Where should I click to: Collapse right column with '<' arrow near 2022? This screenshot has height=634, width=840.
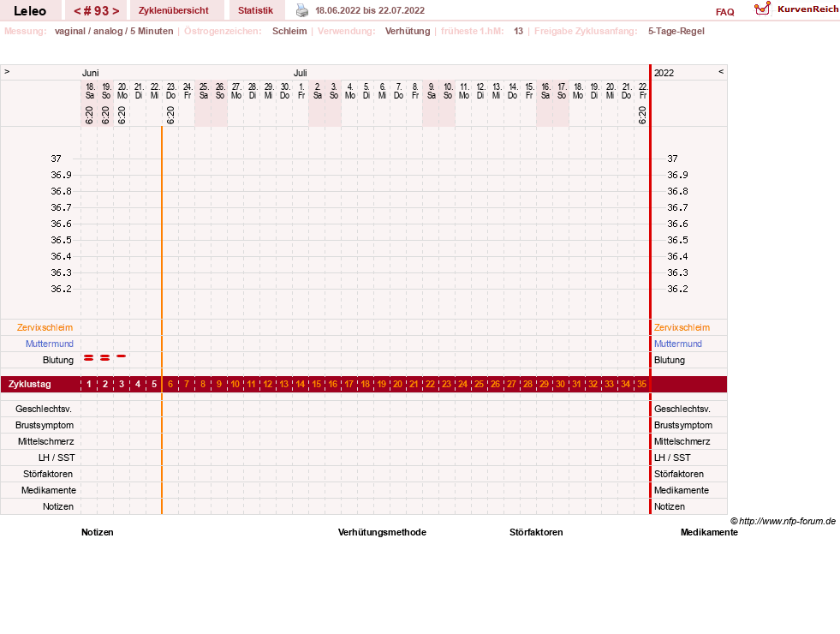(721, 72)
